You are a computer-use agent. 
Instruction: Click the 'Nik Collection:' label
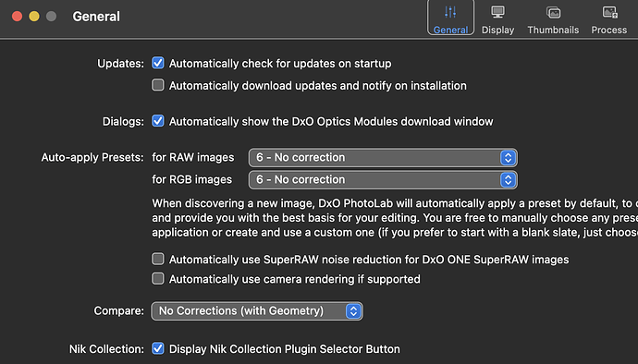tap(106, 349)
